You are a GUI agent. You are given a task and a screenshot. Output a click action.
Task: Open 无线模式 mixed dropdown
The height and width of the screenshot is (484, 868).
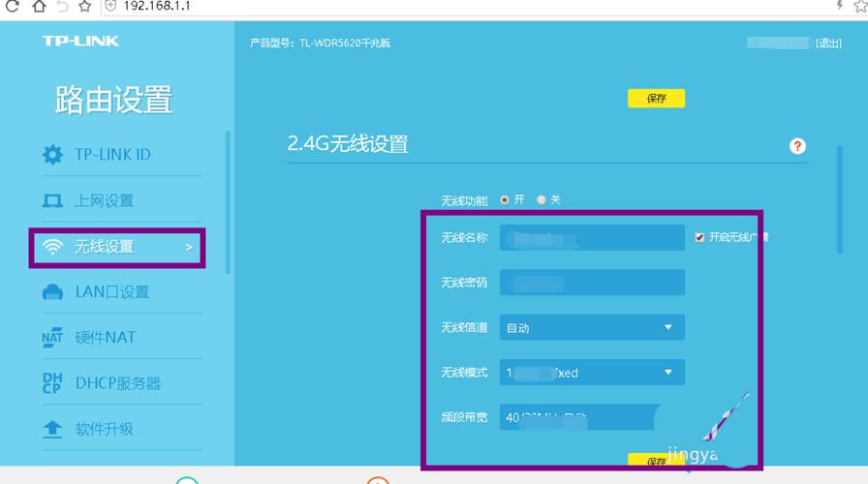coord(592,373)
